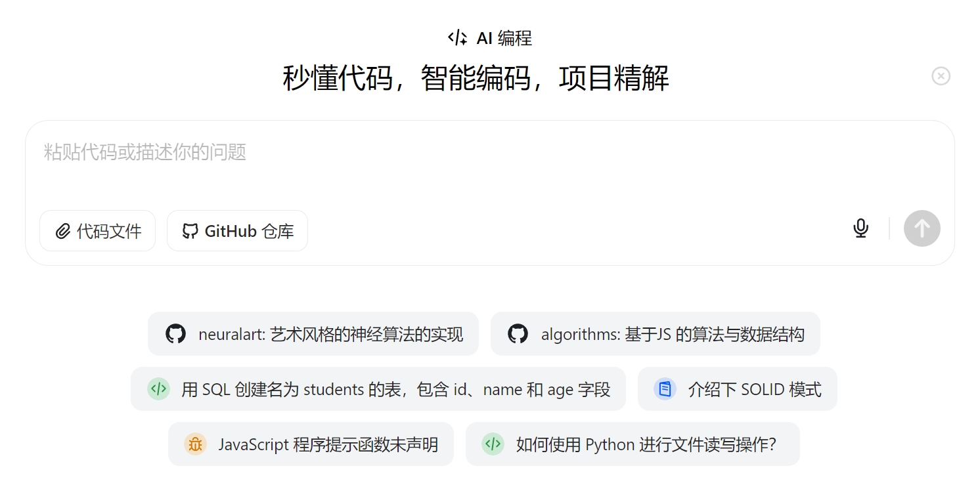This screenshot has height=483, width=980.
Task: Start voice input with the microphone icon
Action: click(860, 228)
